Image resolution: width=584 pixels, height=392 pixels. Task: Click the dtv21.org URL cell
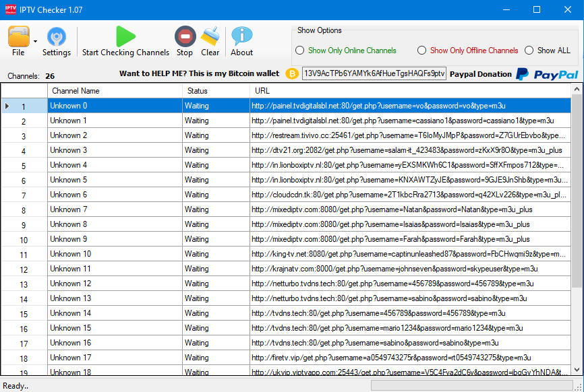pos(410,150)
